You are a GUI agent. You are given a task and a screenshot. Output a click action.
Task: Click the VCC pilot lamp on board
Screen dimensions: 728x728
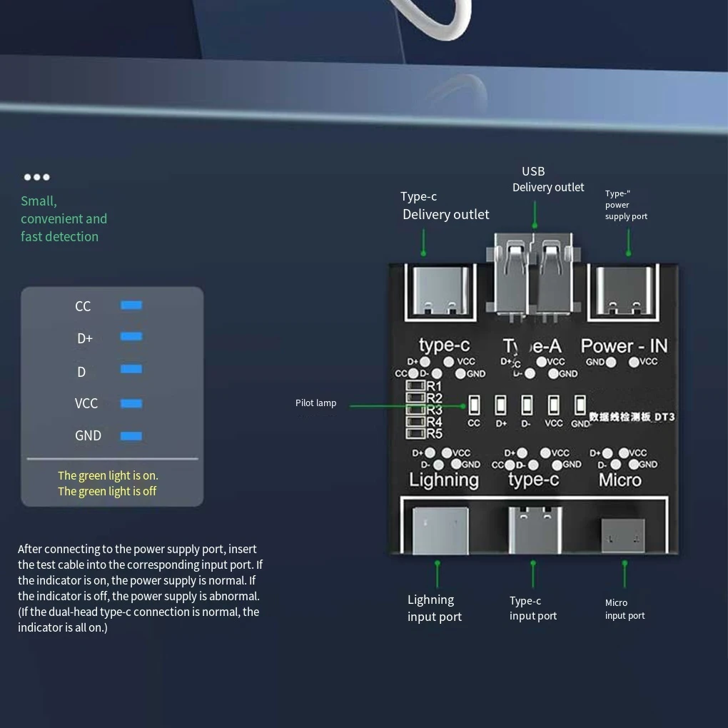pyautogui.click(x=553, y=405)
